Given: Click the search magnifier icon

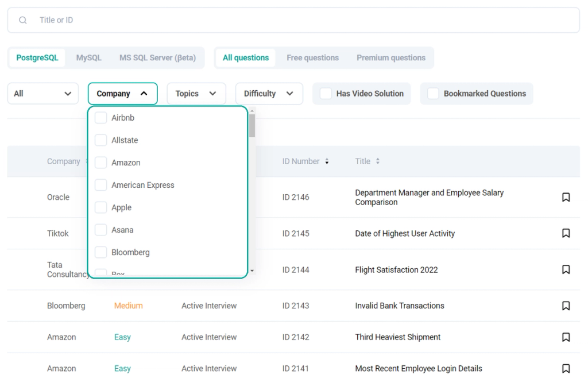Looking at the screenshot, I should coord(23,20).
